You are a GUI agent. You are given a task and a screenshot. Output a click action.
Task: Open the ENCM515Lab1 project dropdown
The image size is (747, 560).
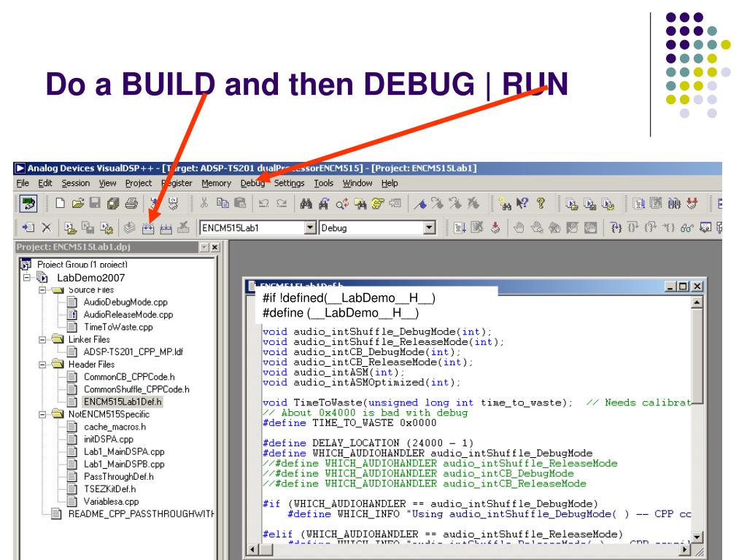(311, 227)
